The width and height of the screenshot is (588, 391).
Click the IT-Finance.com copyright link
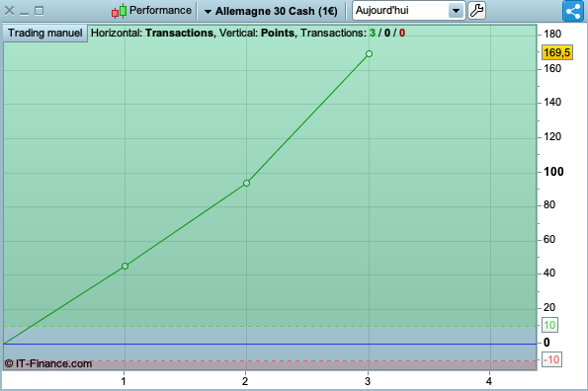pos(48,363)
